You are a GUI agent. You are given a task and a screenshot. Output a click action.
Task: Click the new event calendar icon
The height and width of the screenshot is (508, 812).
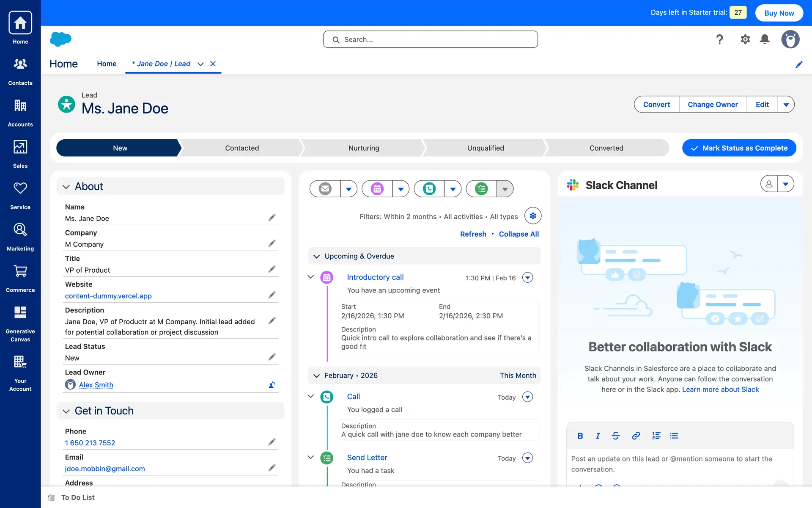pos(377,189)
